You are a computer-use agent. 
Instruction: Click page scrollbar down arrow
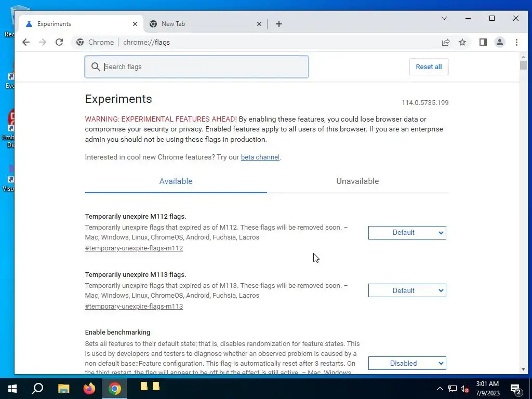(523, 369)
